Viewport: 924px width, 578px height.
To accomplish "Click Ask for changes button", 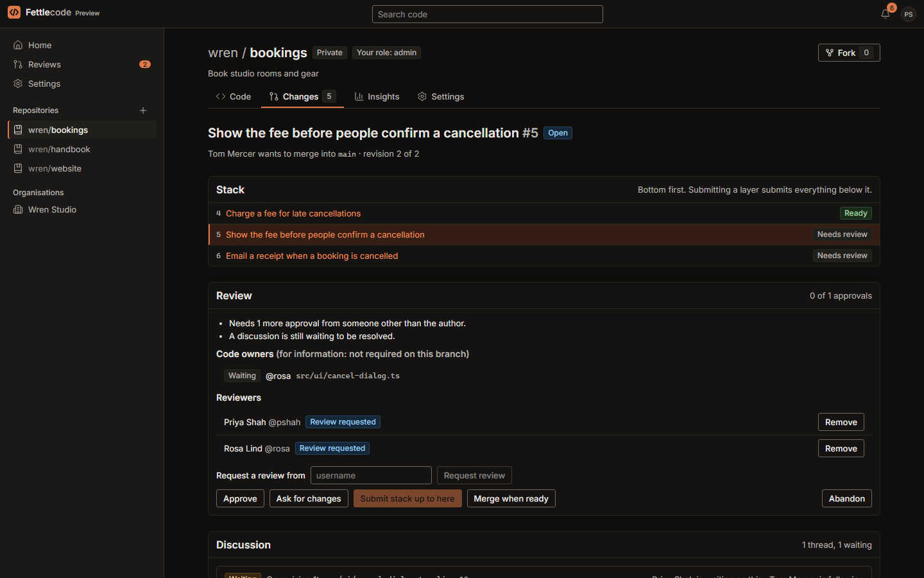I will (x=309, y=498).
